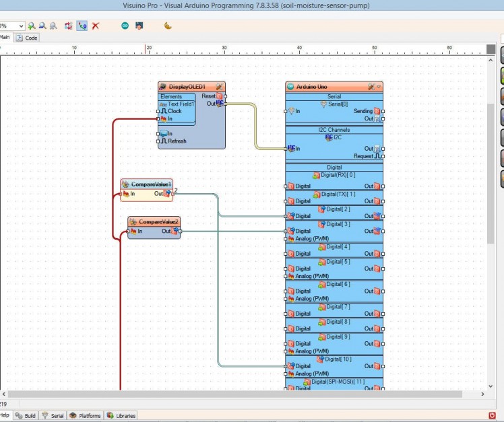Open Arduino Uno wrench tools icon
Viewport: 504px width, 422px height.
[x=371, y=87]
